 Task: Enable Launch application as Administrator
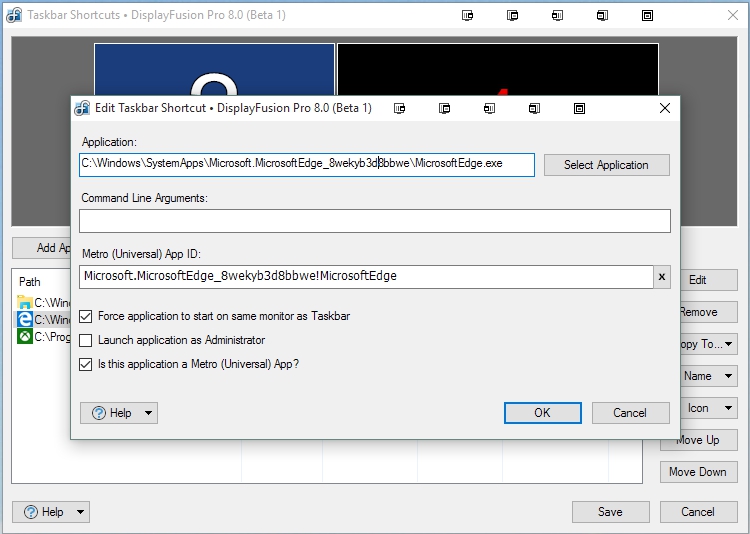pos(85,340)
